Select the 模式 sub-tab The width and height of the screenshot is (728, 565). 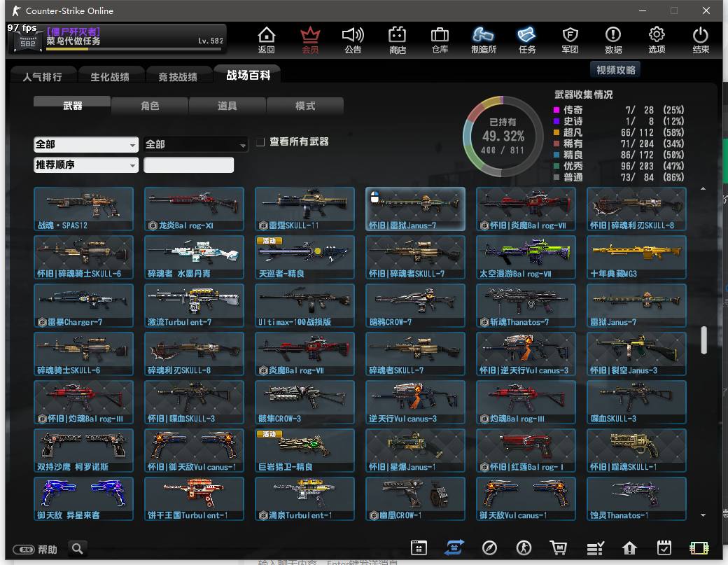tap(305, 106)
